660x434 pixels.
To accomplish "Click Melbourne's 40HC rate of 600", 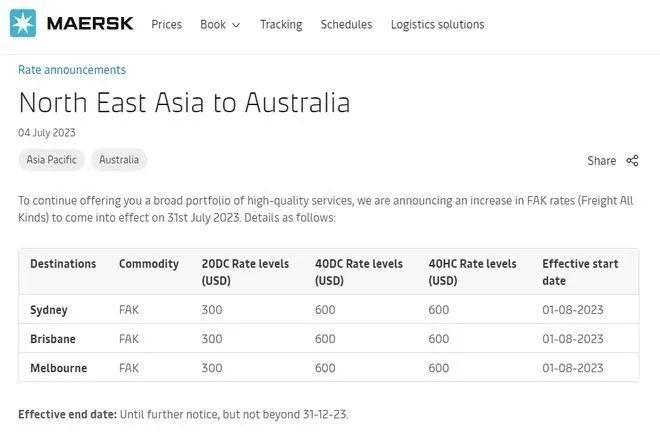I will coord(439,368).
